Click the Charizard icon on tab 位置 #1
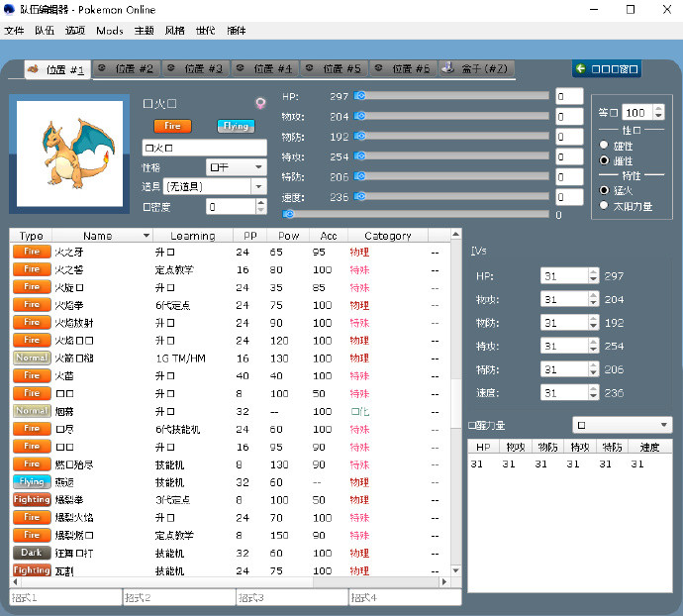 (x=33, y=69)
